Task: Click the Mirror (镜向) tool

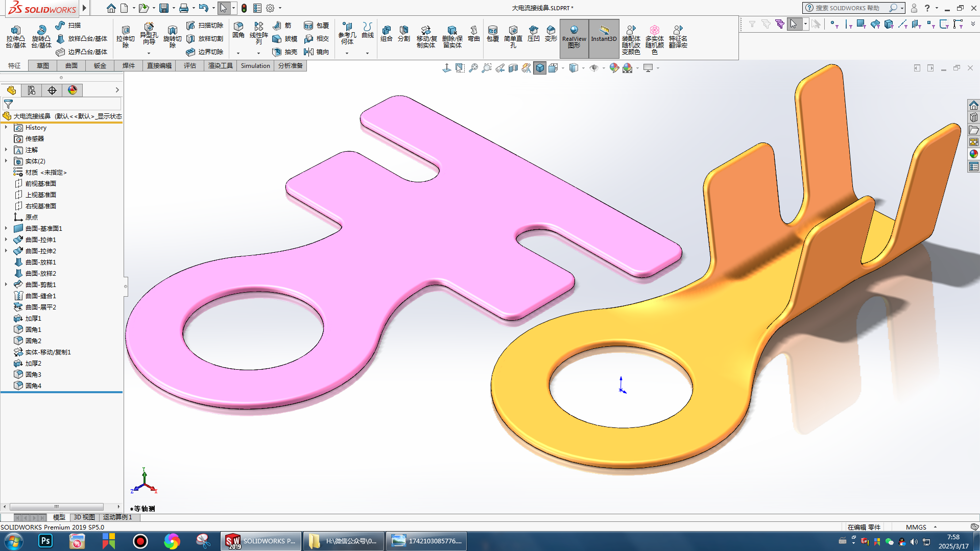Action: 316,52
